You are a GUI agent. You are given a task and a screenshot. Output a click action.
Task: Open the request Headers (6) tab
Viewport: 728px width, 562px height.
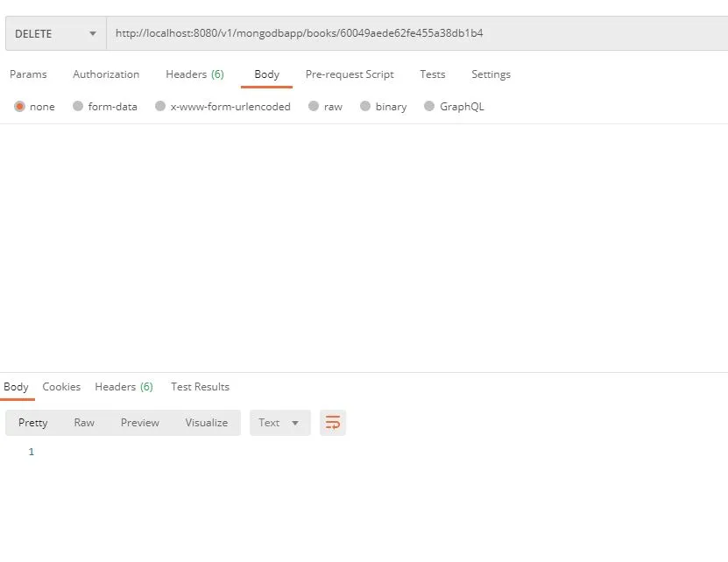click(x=194, y=74)
